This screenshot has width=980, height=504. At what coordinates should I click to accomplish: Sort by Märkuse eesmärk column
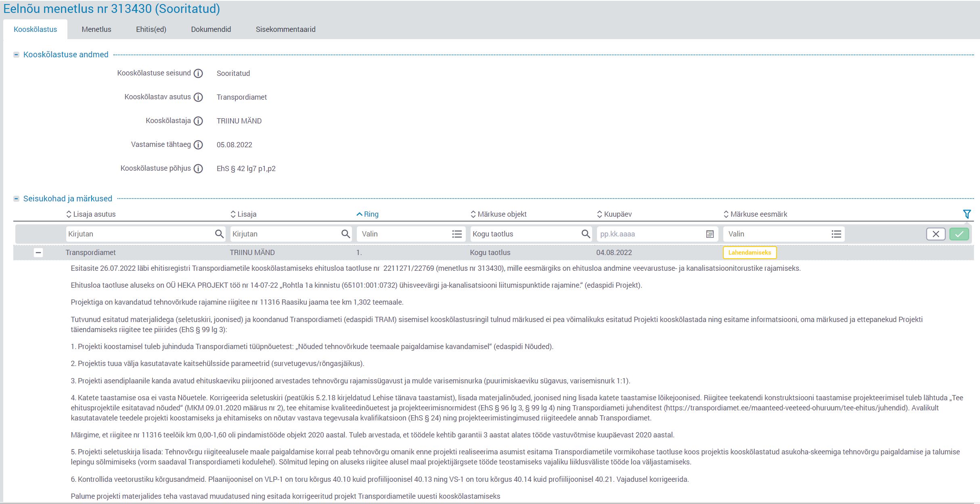[755, 214]
